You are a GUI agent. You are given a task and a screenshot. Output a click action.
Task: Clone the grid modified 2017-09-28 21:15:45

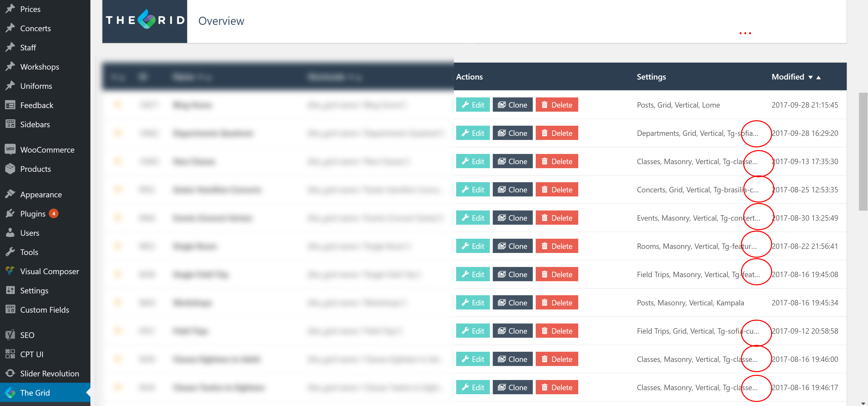point(512,105)
